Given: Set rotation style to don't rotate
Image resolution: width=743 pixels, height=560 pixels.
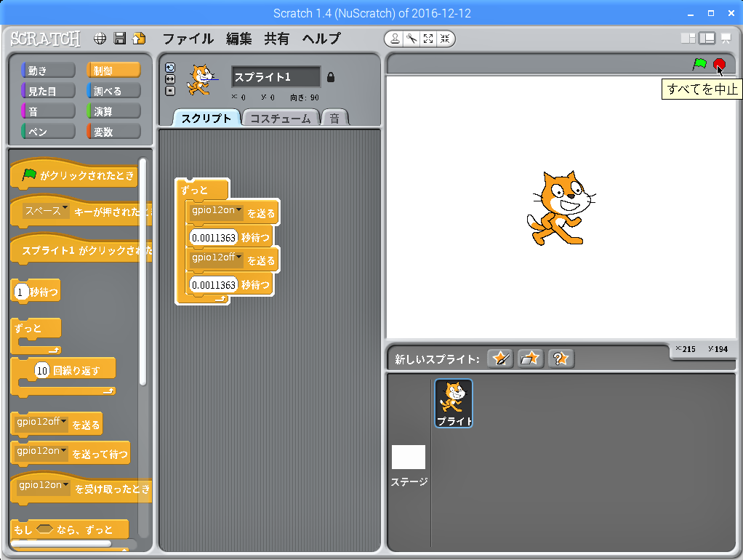Looking at the screenshot, I should (170, 91).
